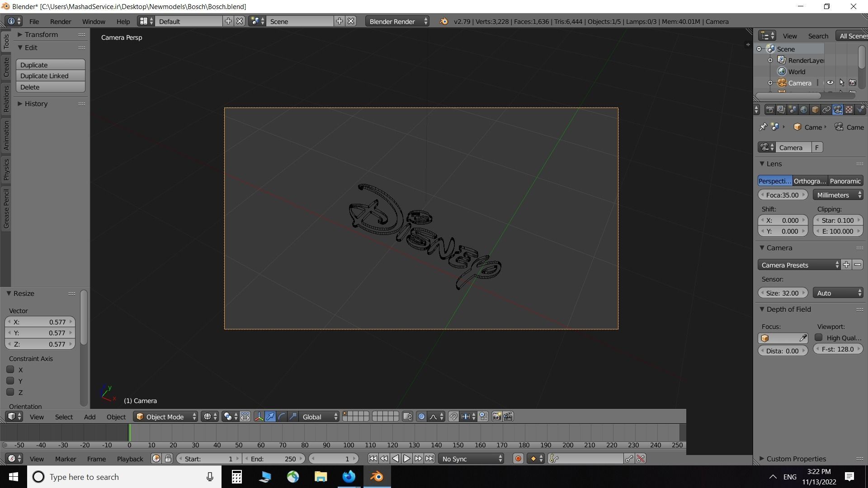Enable High Quality viewport checkbox
Viewport: 868px width, 488px height.
[819, 338]
